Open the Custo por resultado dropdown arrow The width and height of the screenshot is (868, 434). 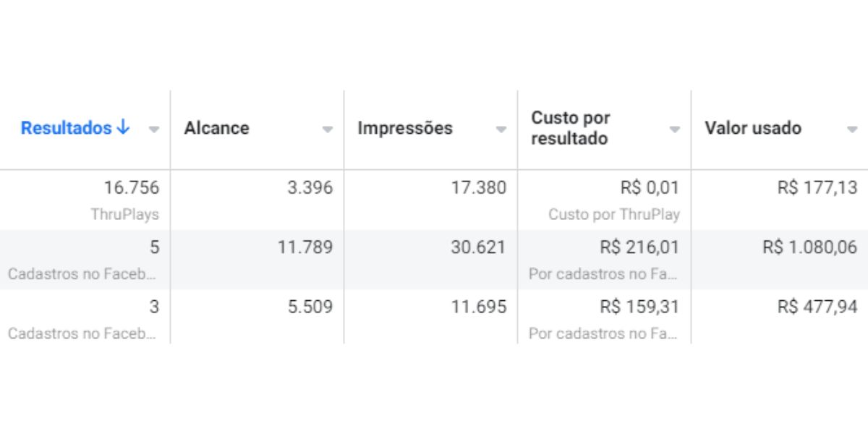click(674, 129)
